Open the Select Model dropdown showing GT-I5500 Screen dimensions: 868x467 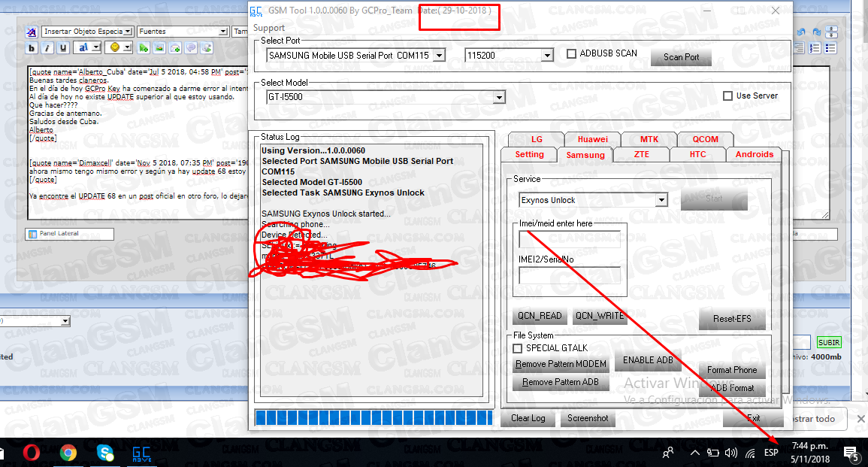[500, 97]
